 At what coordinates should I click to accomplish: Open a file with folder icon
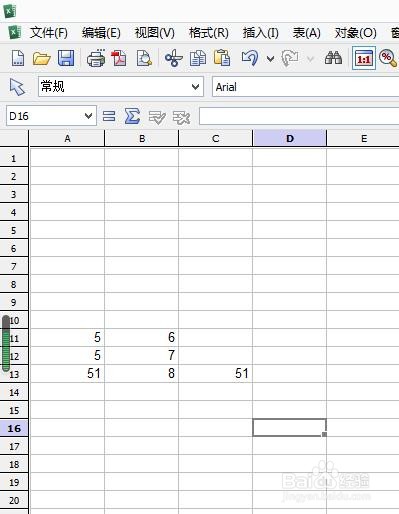pos(41,59)
